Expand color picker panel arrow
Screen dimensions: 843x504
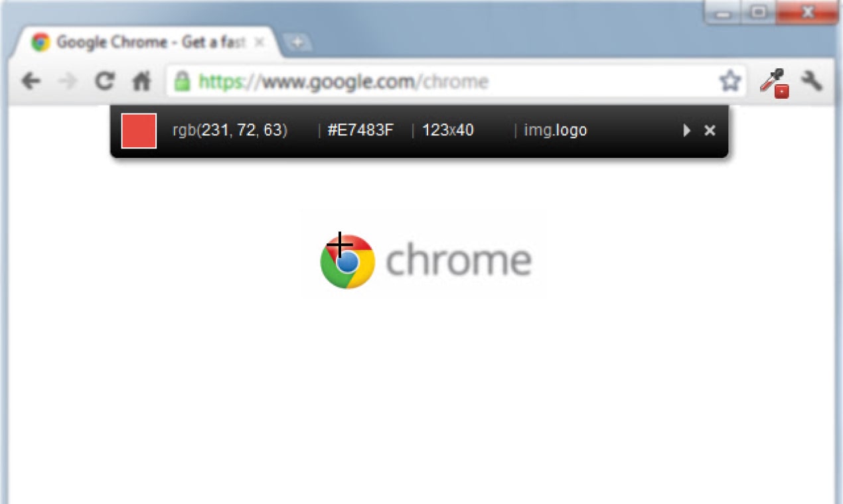point(687,131)
